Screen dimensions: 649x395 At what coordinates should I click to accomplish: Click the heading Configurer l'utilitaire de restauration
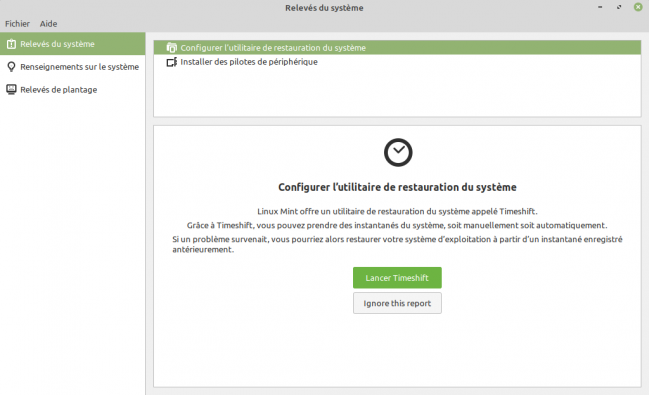click(x=397, y=187)
